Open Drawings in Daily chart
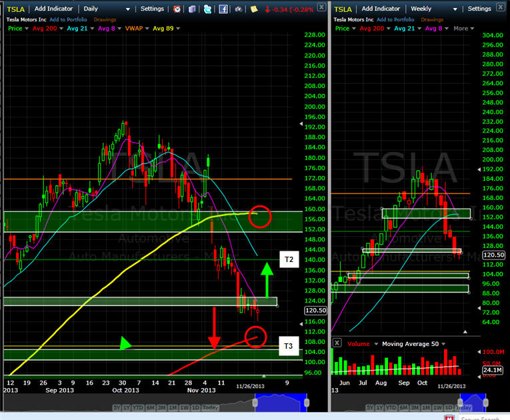This screenshot has height=420, width=510. [x=105, y=20]
